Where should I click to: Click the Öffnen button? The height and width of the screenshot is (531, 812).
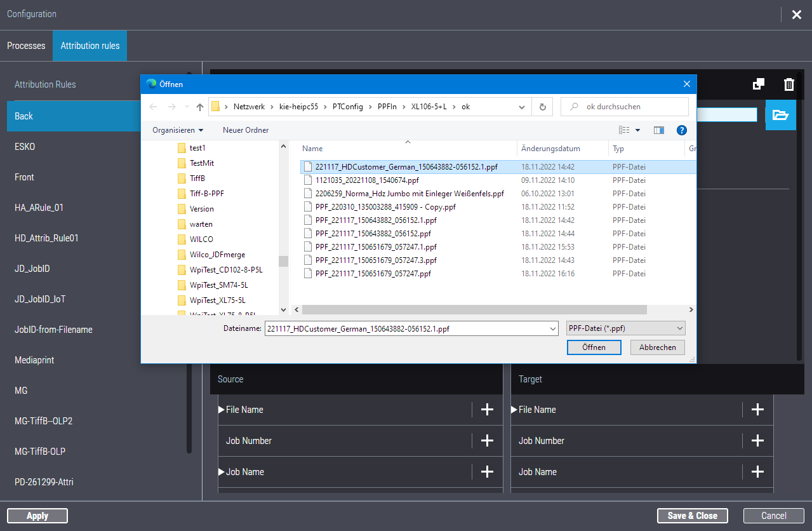[x=594, y=347]
